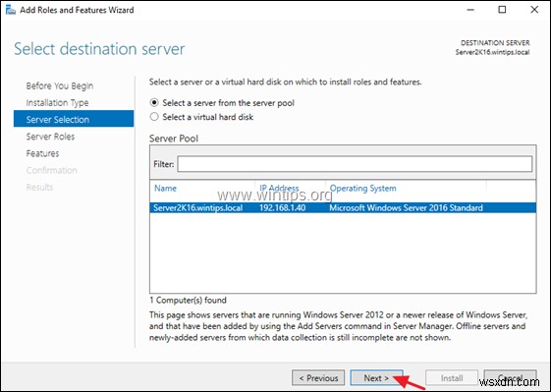Click Microsoft Windows Server 2016 Standard cell
This screenshot has height=392, width=551.
point(406,207)
